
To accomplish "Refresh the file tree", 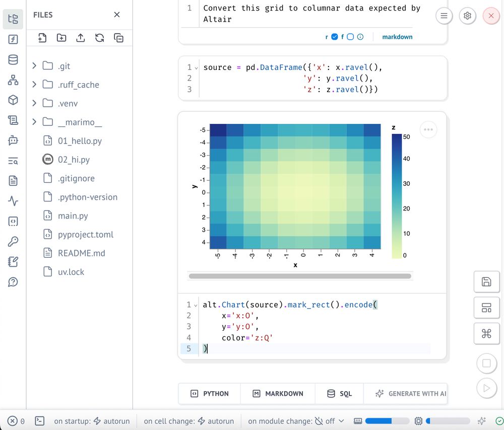I will coord(100,38).
